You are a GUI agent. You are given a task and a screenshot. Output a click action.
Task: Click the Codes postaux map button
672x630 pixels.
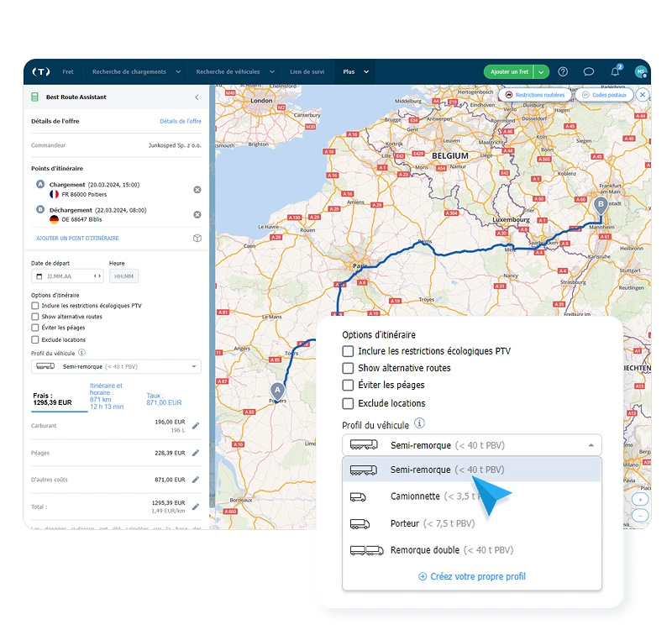click(x=604, y=95)
